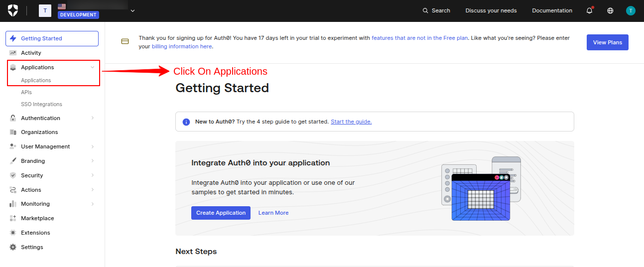Click the billing credit card icon
644x267 pixels.
tap(125, 41)
